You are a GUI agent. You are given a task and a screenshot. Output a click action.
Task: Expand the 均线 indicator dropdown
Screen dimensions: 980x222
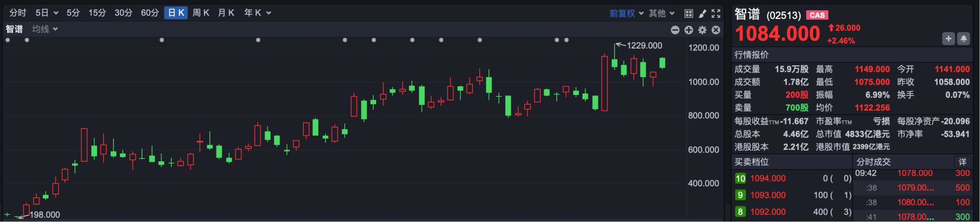pos(55,29)
